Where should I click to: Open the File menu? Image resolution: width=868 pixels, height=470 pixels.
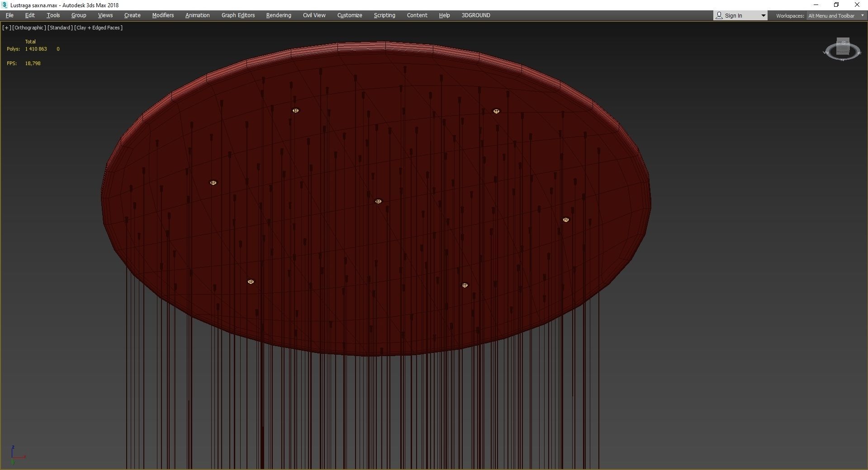pyautogui.click(x=9, y=15)
